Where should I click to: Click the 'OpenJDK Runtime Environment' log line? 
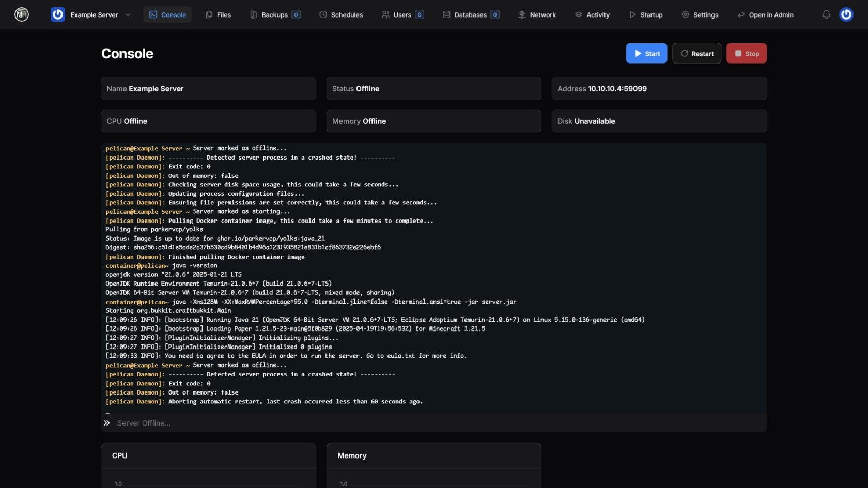(219, 284)
